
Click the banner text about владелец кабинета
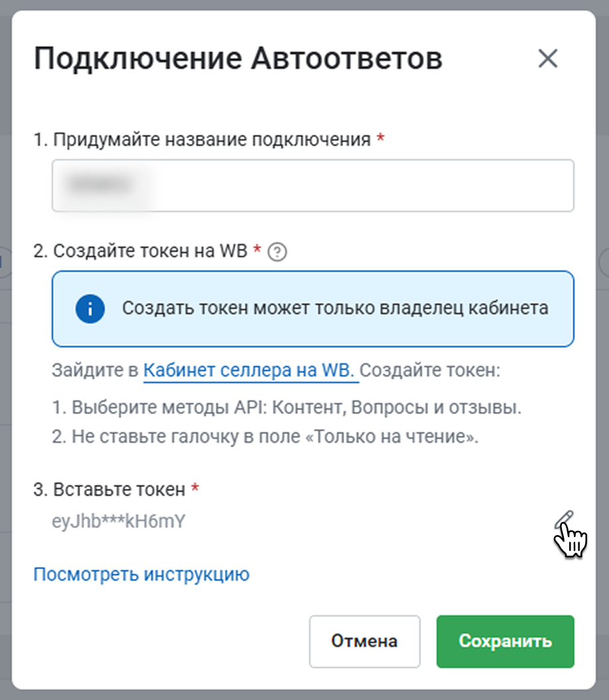(x=335, y=308)
